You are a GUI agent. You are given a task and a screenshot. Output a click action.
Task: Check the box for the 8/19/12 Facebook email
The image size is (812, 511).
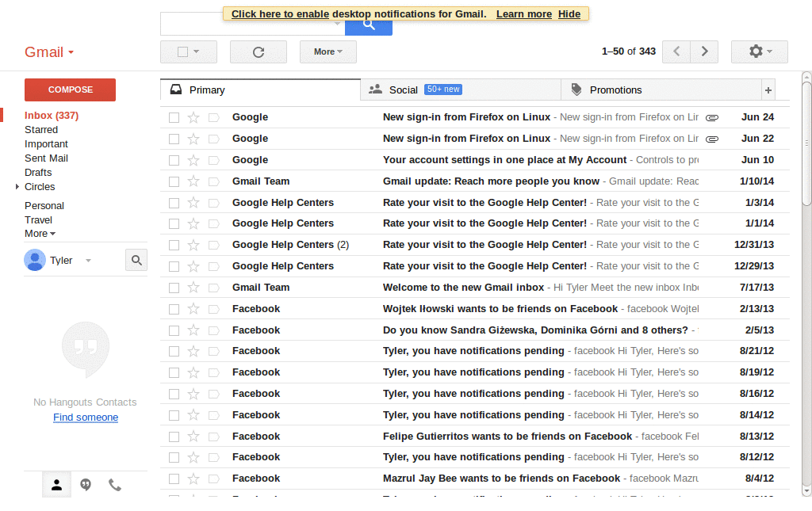174,373
